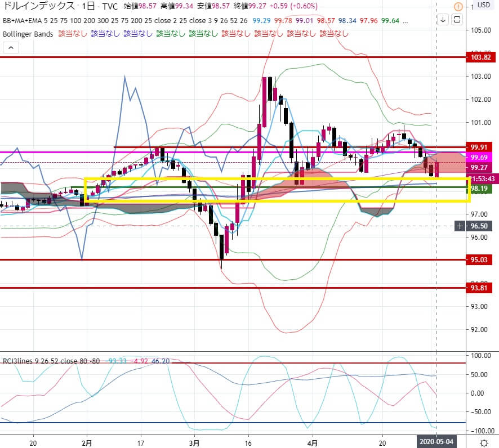Click the 99.91 red price label
The height and width of the screenshot is (448, 499).
coord(479,147)
